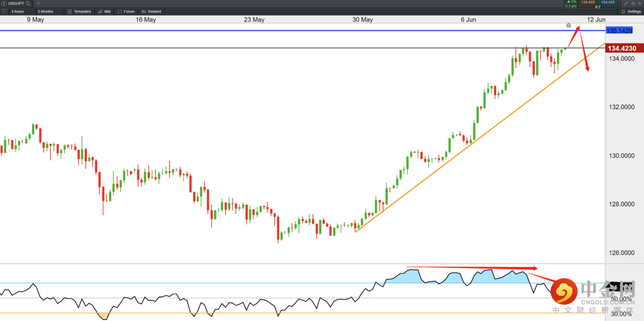The width and height of the screenshot is (644, 321).
Task: Click the detach window icon at top right
Action: [x=626, y=4]
